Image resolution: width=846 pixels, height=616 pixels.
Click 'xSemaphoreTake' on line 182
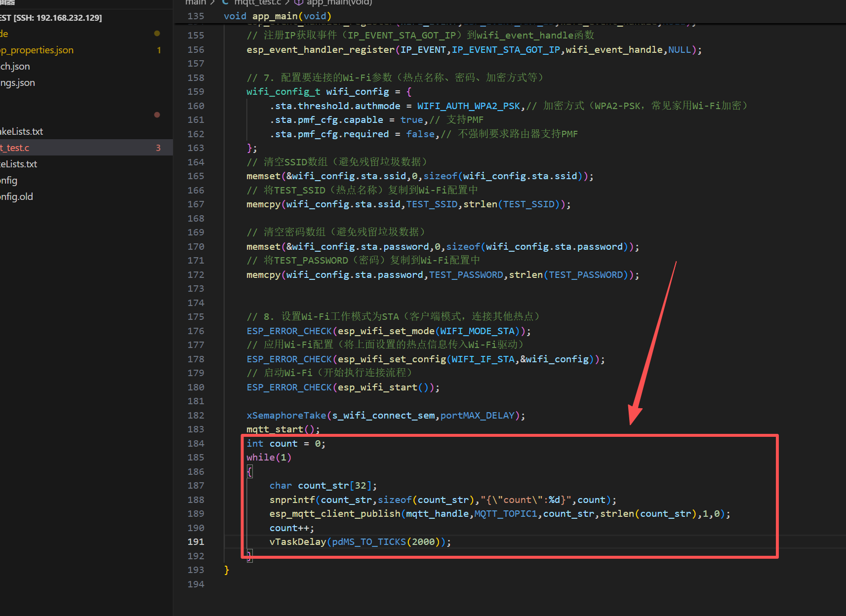(286, 415)
